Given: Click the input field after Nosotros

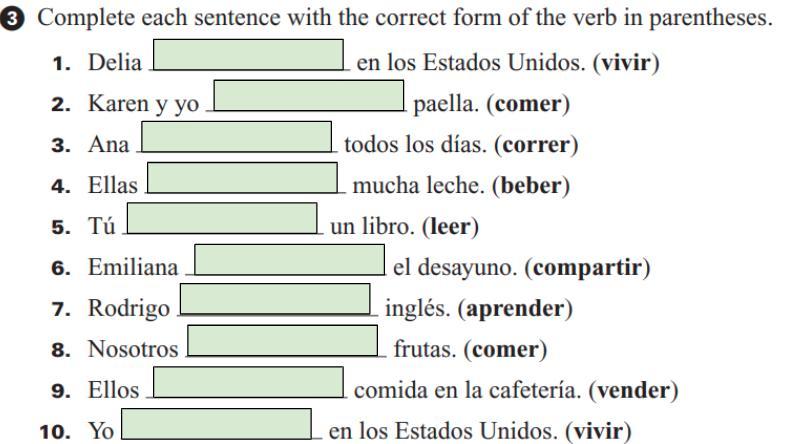Looking at the screenshot, I should click(x=283, y=341).
